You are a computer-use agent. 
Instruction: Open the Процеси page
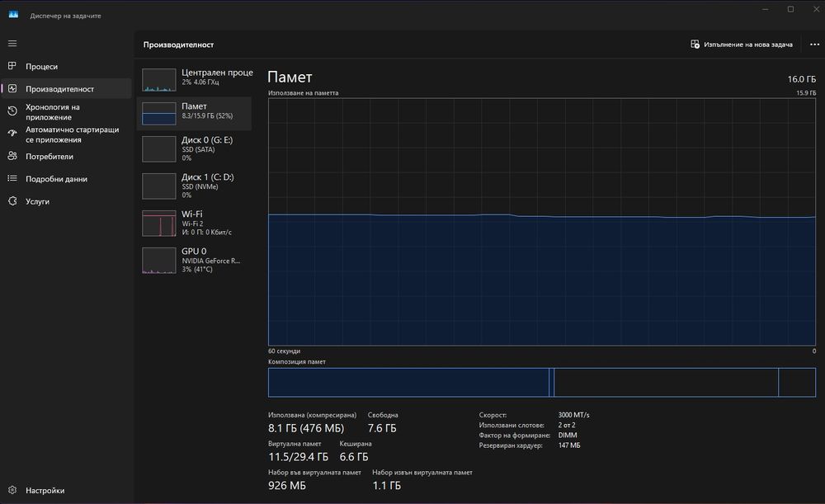click(66, 66)
